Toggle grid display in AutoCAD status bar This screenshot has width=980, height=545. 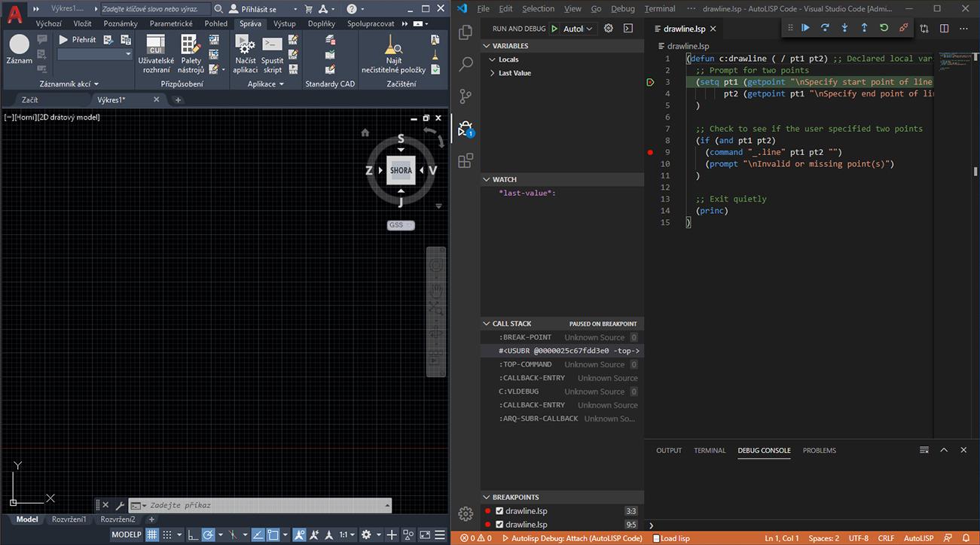pos(151,534)
